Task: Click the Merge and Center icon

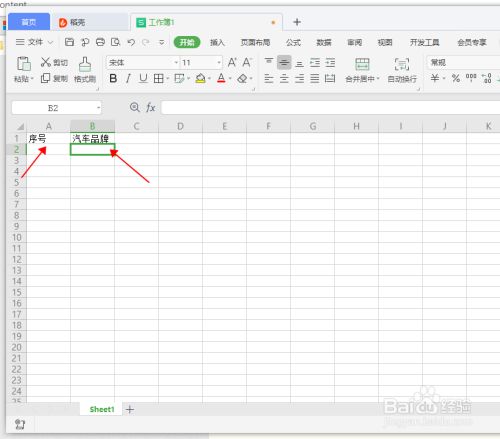Action: [362, 64]
